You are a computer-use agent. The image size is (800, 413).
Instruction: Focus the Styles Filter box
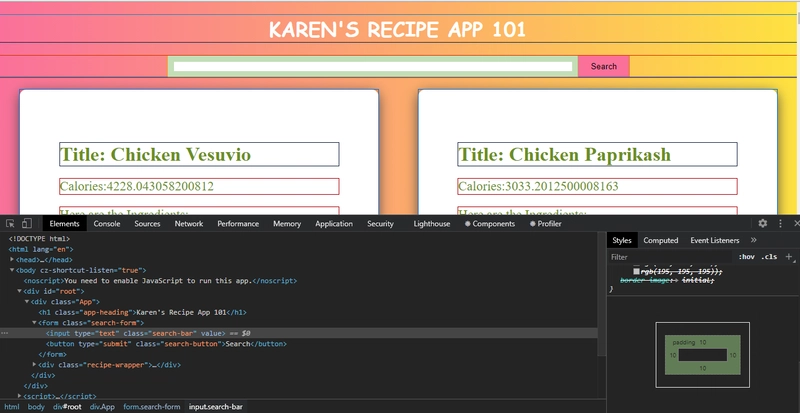670,257
